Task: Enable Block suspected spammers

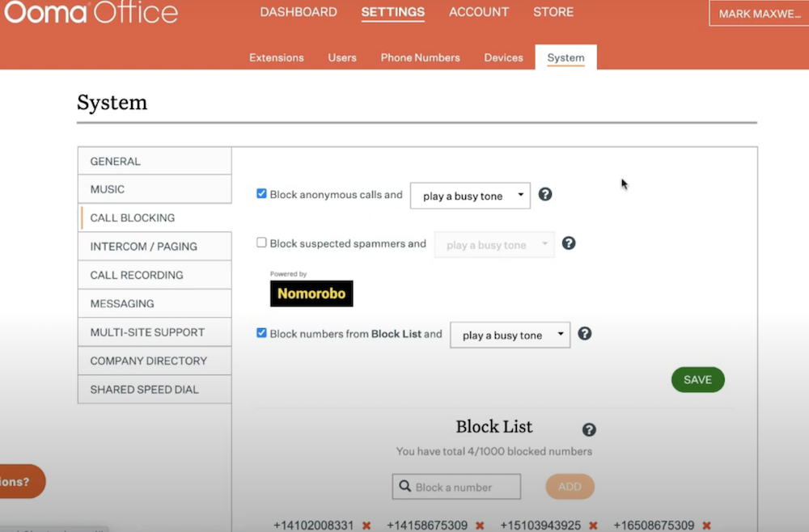Action: [262, 242]
